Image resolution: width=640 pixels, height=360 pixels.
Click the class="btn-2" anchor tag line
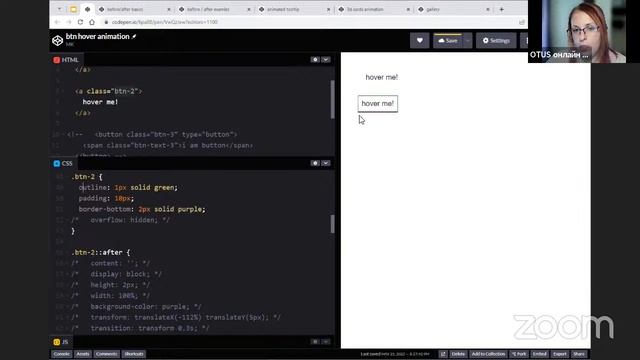[x=109, y=91]
